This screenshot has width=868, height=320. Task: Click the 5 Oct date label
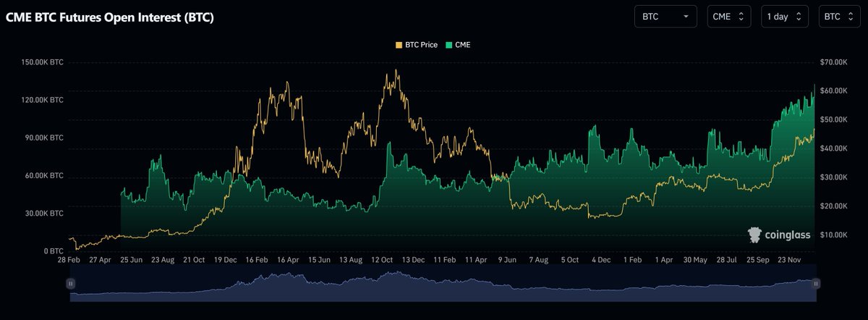point(570,259)
